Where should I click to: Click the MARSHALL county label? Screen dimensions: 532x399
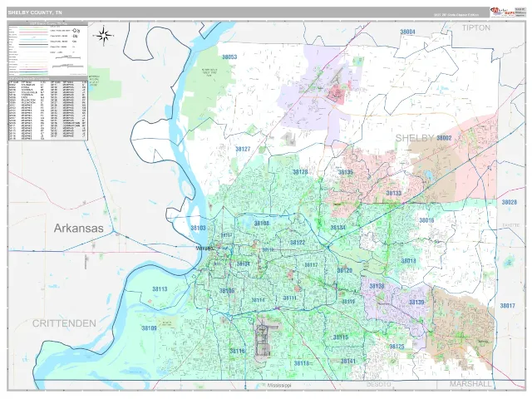[x=470, y=384]
